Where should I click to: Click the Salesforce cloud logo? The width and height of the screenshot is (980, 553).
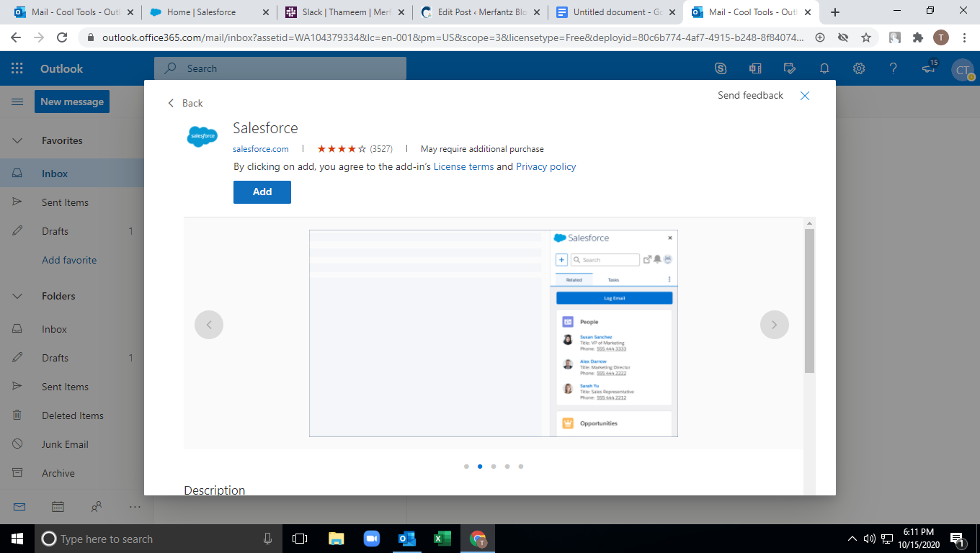[x=202, y=136]
